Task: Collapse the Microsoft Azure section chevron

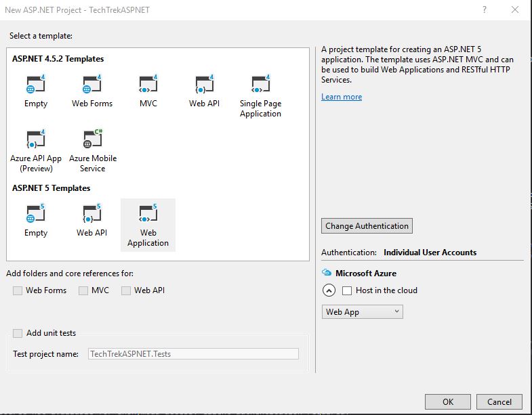Action: click(x=329, y=290)
